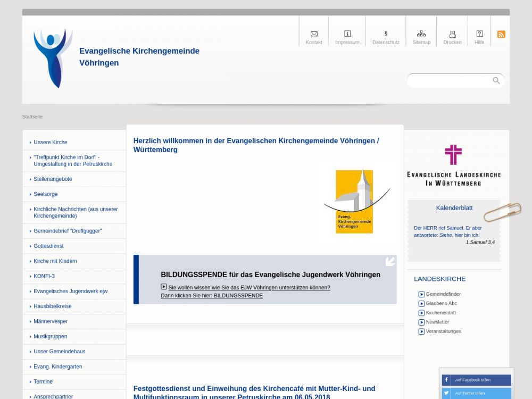Viewport: 532px width, 399px height.
Task: Expand the Unsere Kirche menu entry
Action: coord(51,143)
